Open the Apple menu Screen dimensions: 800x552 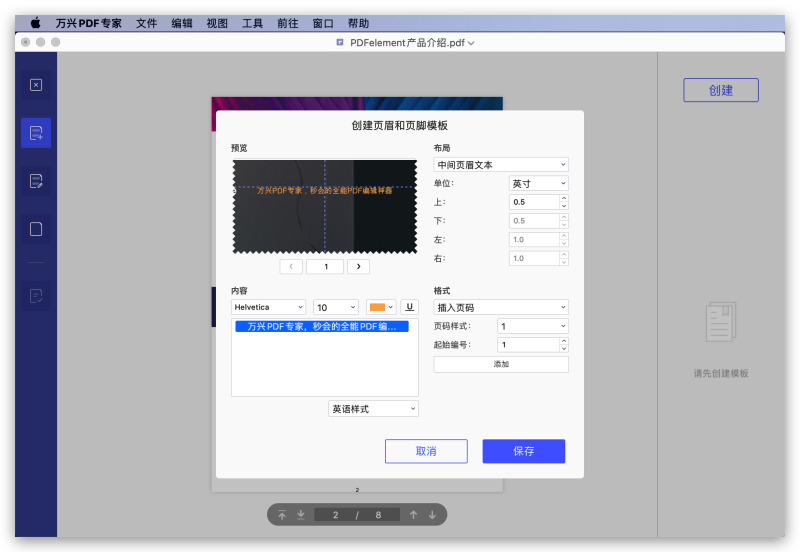pyautogui.click(x=35, y=23)
